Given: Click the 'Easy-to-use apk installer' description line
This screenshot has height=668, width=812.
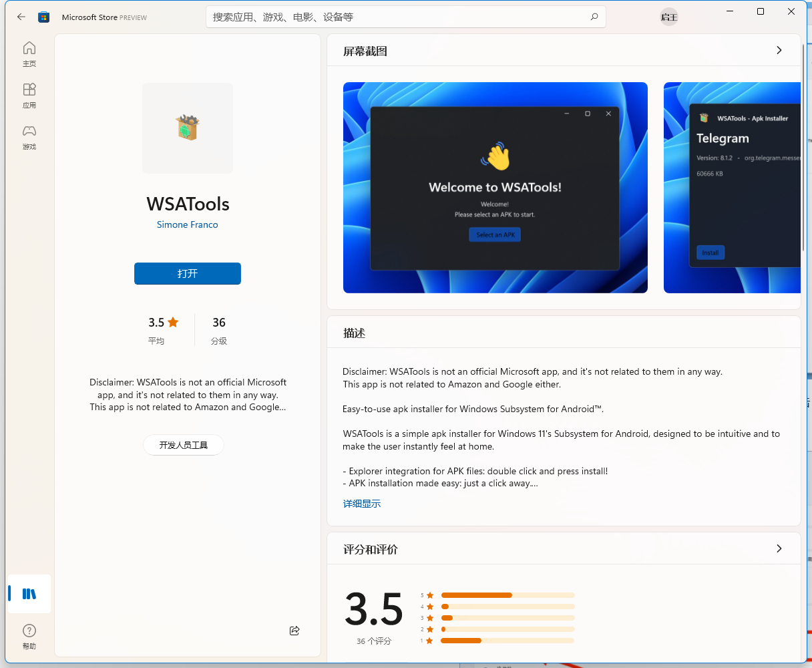Looking at the screenshot, I should [x=473, y=409].
